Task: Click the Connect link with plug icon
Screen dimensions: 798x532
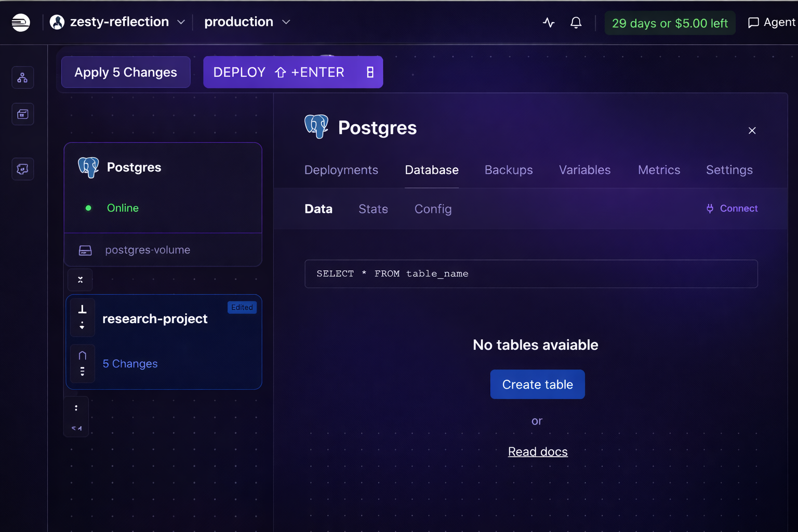Action: pyautogui.click(x=731, y=208)
